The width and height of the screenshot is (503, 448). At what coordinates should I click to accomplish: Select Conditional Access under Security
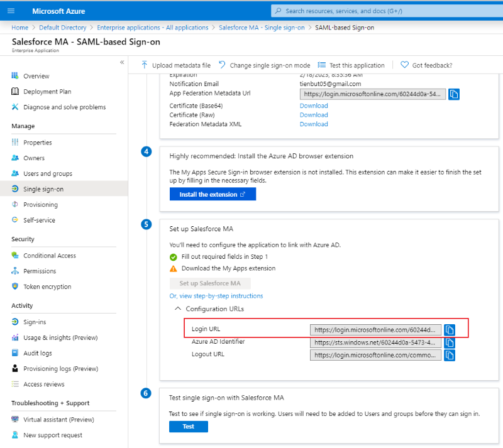point(49,256)
